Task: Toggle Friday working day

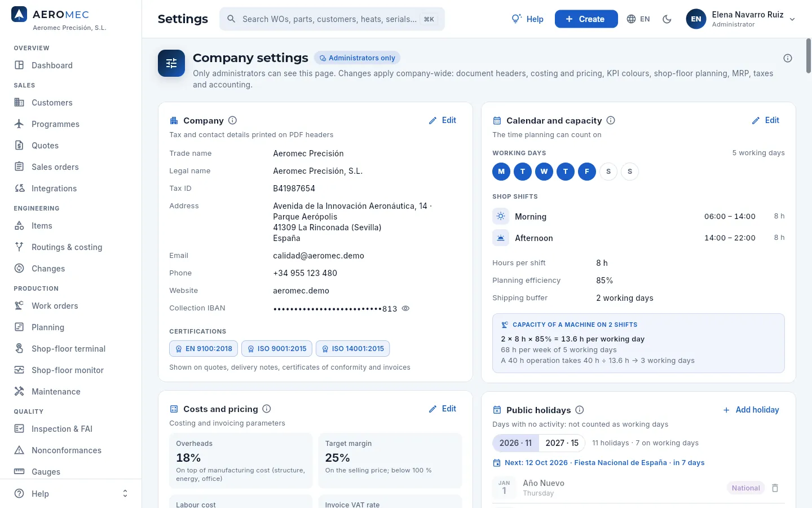Action: pos(587,172)
